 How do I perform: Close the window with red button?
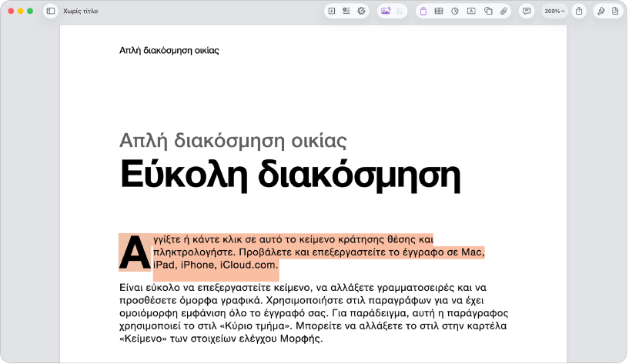click(x=11, y=12)
